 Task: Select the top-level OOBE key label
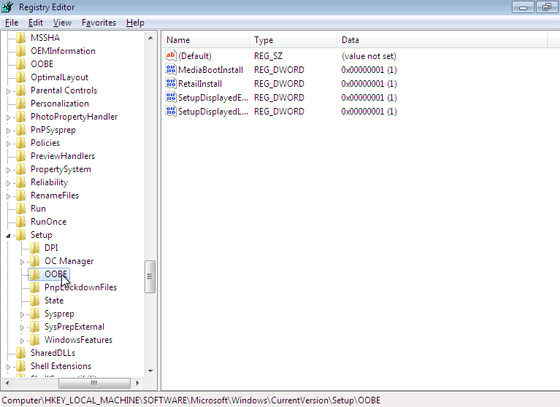(42, 64)
